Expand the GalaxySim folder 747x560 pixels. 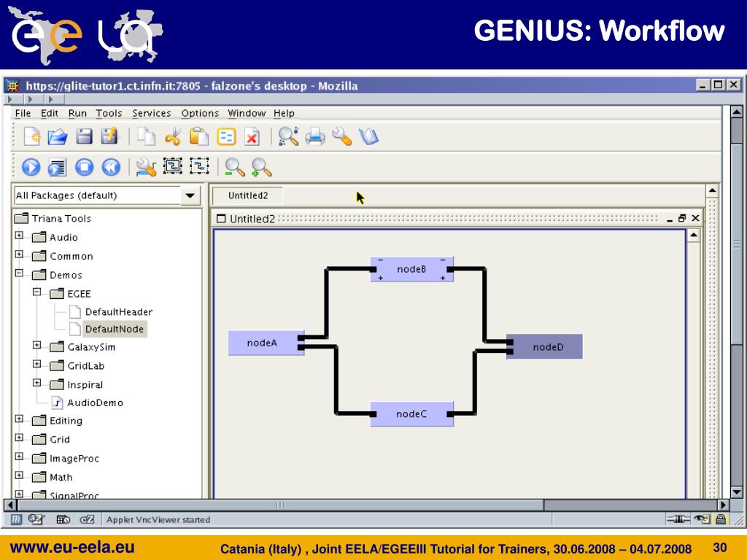click(36, 345)
